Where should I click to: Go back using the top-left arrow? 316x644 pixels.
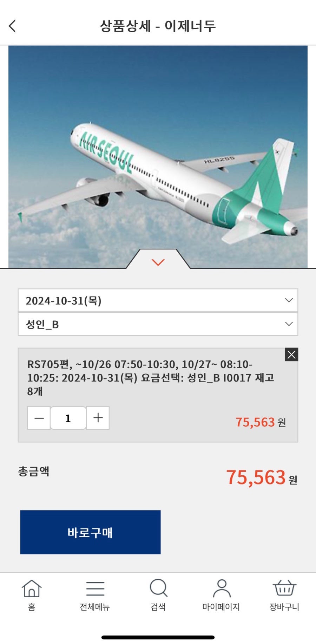coord(12,26)
